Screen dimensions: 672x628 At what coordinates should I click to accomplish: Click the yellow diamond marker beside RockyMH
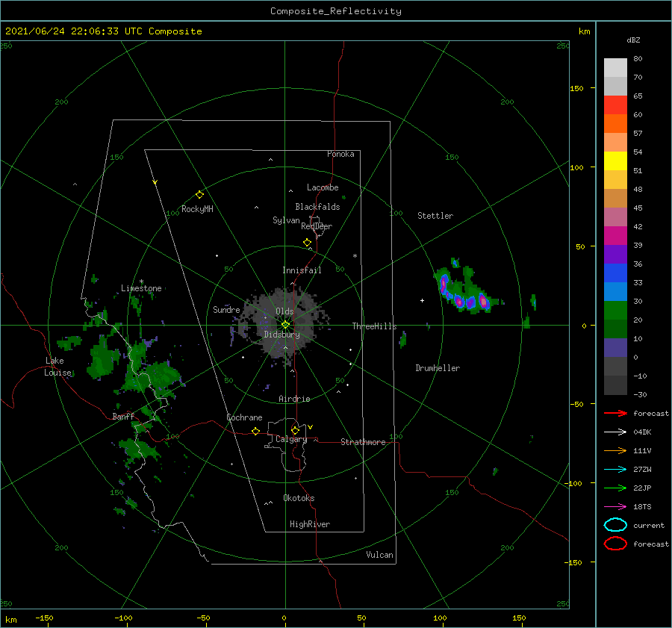click(199, 195)
